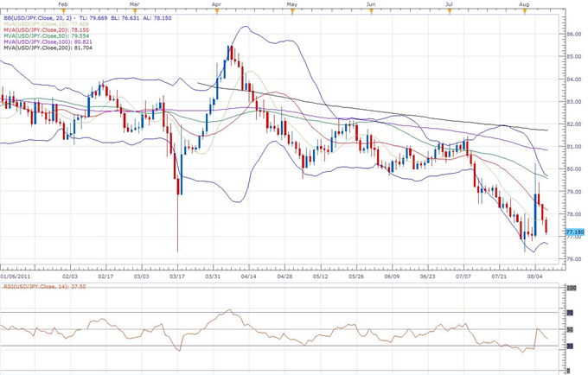The image size is (588, 375).
Task: Select the RSI(USD/JPY.Close, 14) indicator label
Action: 45,287
